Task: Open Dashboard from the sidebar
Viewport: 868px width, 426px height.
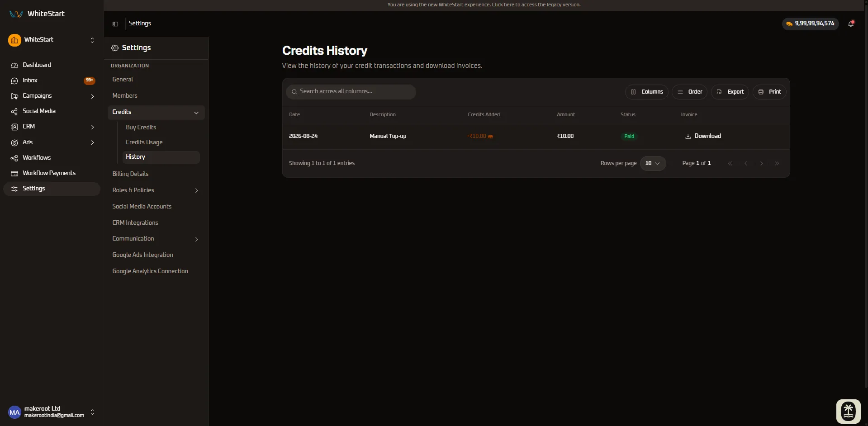Action: pos(52,65)
